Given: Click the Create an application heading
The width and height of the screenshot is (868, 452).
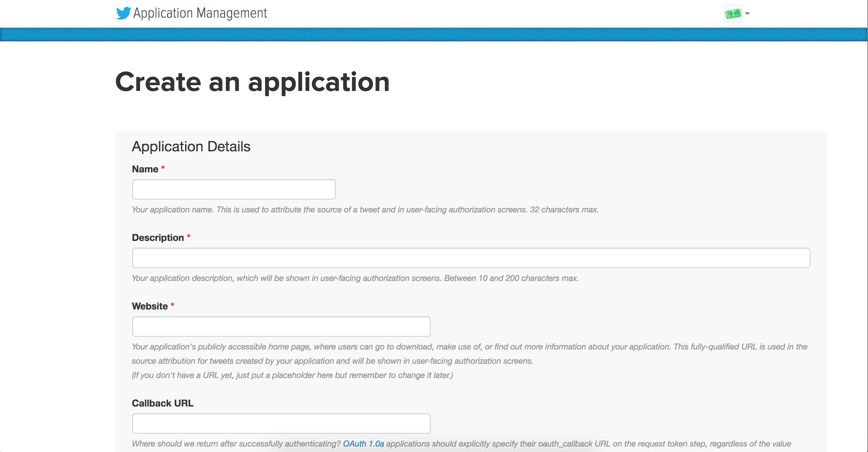Looking at the screenshot, I should tap(252, 82).
